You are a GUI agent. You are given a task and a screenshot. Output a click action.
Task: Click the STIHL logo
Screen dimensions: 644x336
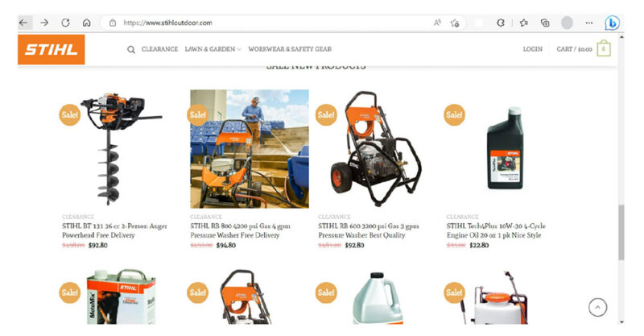point(52,49)
